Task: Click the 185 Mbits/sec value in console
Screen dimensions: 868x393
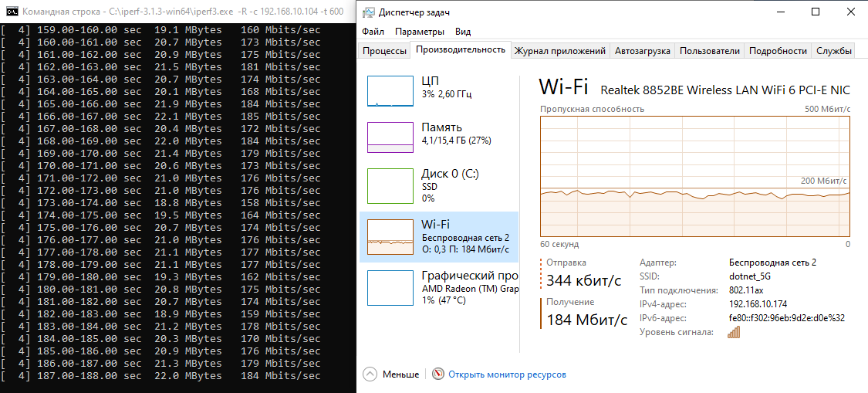Action: 281,117
